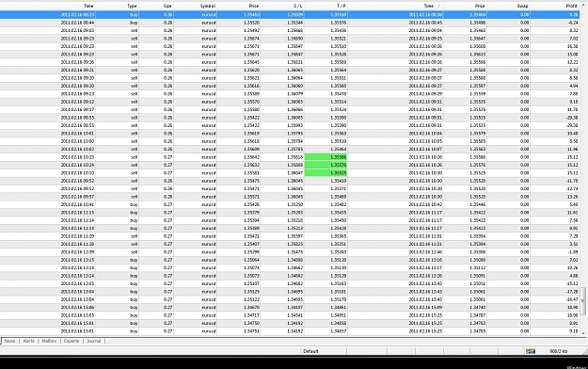
Task: Select close time 2011.02.16 12:46
Action: coord(425,252)
